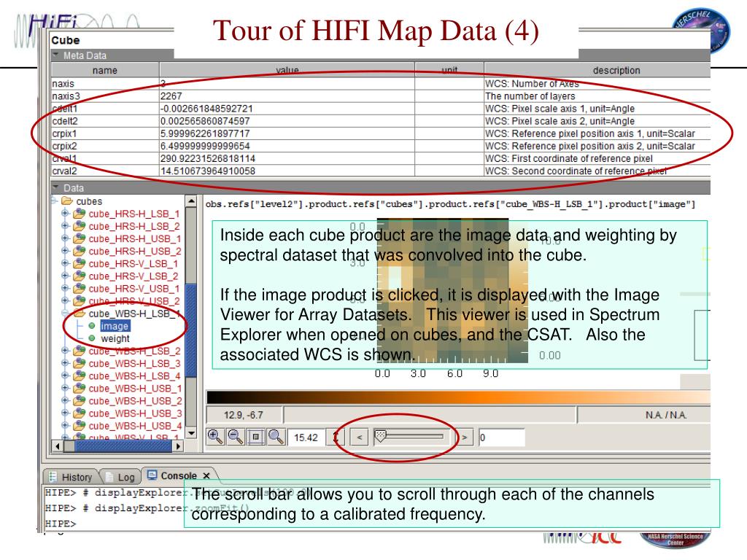747x560 pixels.
Task: Expand cube_HRS-V_LSB_1 node
Action: click(x=65, y=262)
